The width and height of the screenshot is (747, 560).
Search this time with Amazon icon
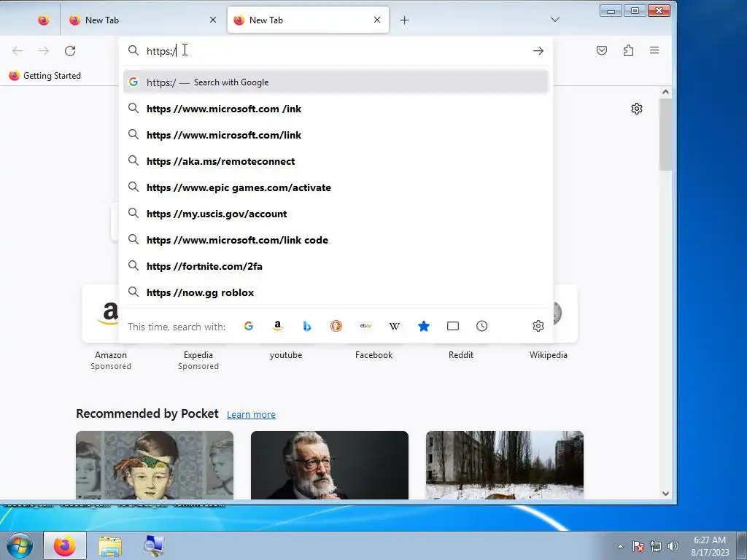pos(278,326)
